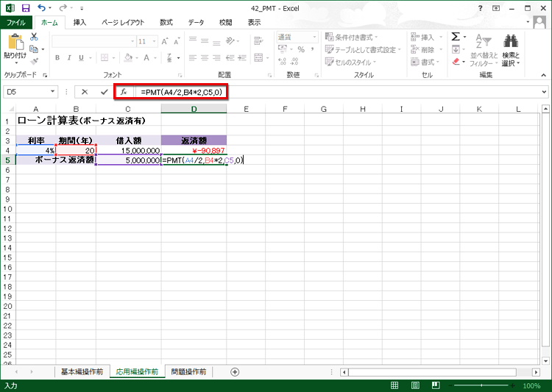Screen dimensions: 552x392
Task: Click the Merge and Center icon
Action: coord(259,57)
